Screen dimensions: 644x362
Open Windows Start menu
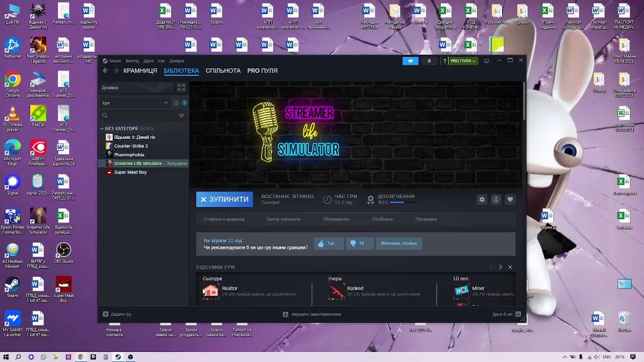(x=6, y=357)
